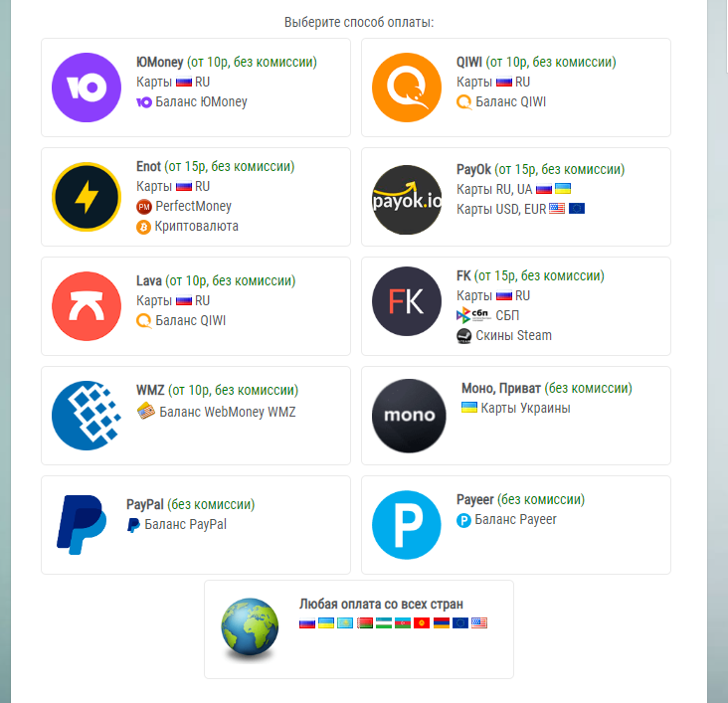Click small PayPal icon near Баланс PayPal

(x=133, y=525)
